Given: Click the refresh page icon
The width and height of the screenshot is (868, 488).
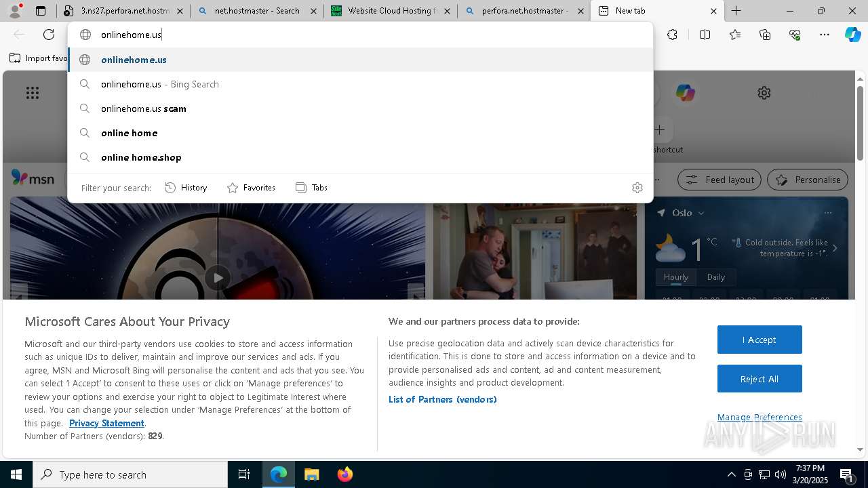Looking at the screenshot, I should [x=49, y=35].
